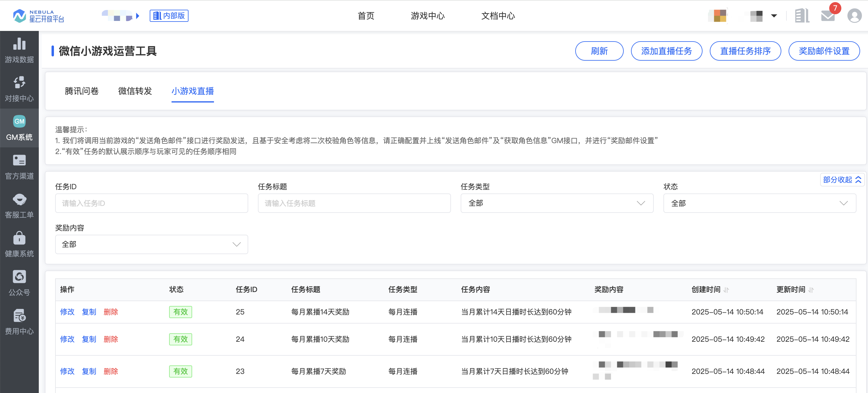Go to 游戏中心 in top navigation

[427, 16]
